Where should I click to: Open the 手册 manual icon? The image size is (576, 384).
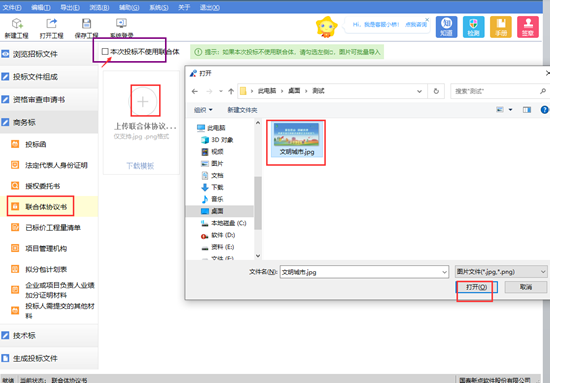501,27
